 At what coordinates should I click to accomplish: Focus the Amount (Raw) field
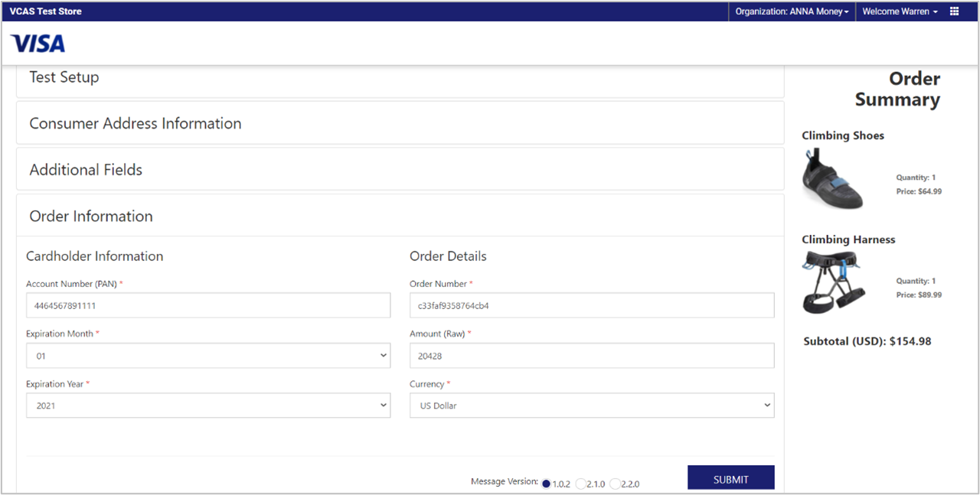(592, 356)
